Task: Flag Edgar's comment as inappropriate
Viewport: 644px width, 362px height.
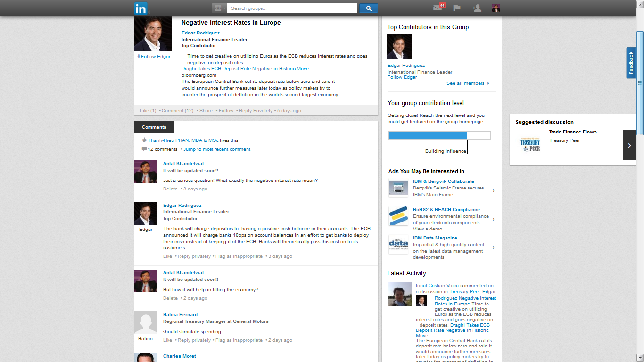Action: 239,256
